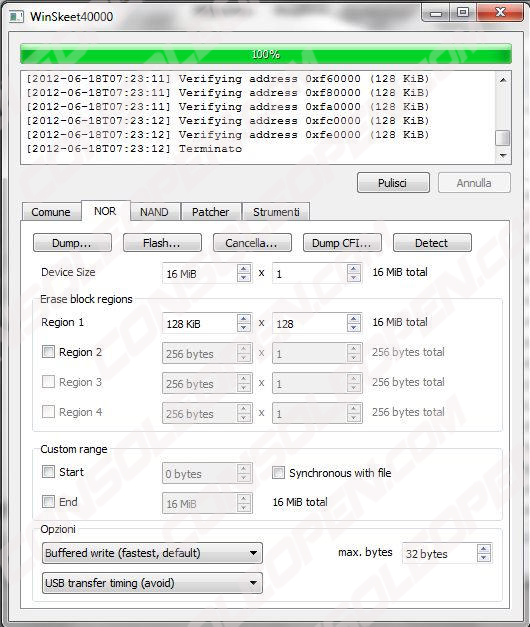The image size is (530, 627).
Task: Expand the USB transfer timing dropdown
Action: click(x=152, y=583)
